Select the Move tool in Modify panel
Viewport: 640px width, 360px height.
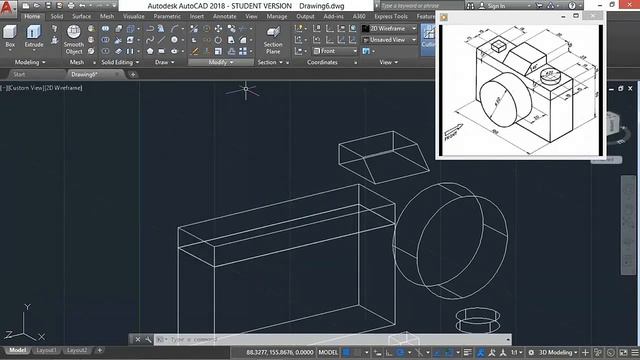point(218,29)
